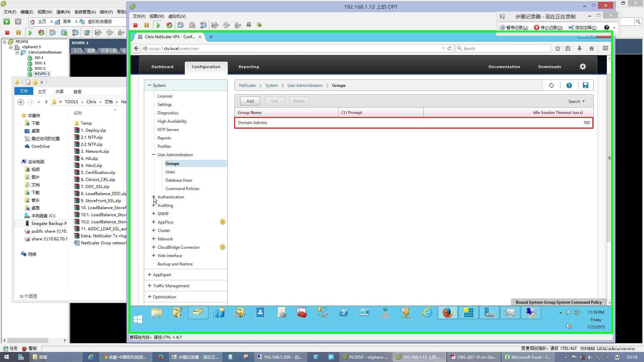This screenshot has height=362, width=644.
Task: Click the pause recording button in Steps Recorder
Action: pos(514,27)
